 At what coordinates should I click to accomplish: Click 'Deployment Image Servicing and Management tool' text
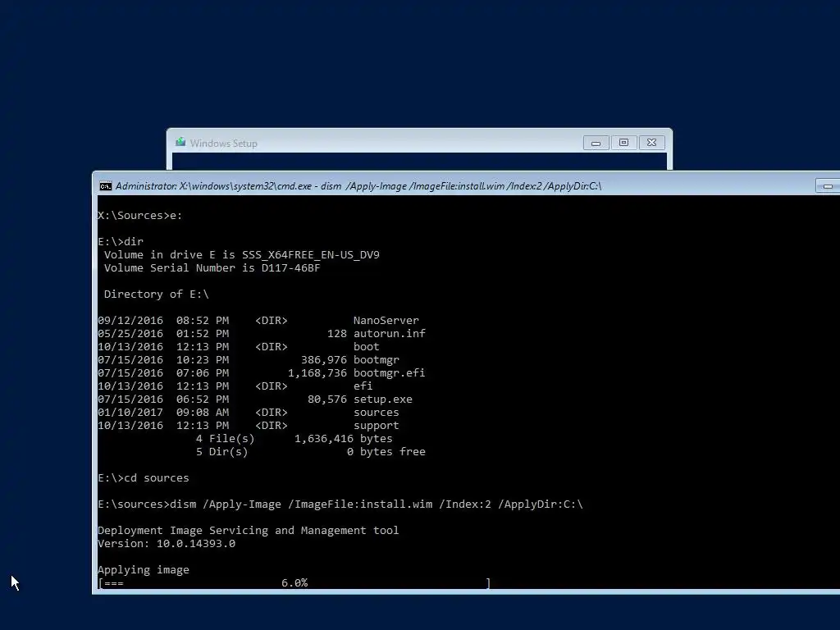point(248,531)
